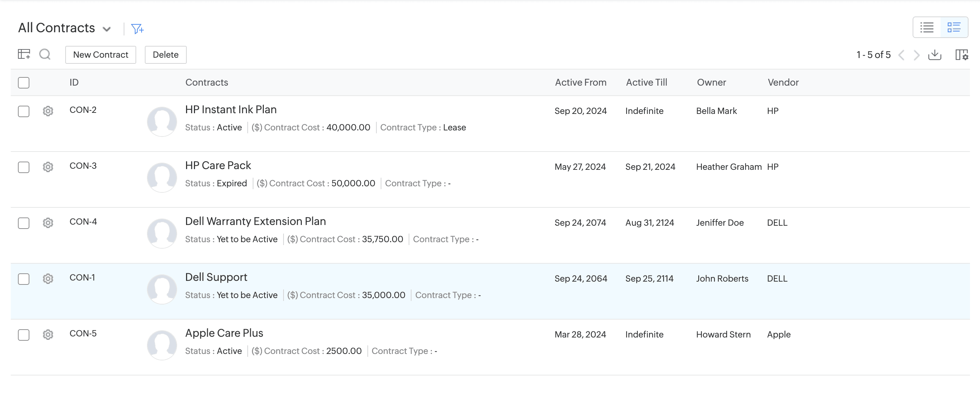Click the New Contract button
Viewport: 980px width, 412px height.
100,55
